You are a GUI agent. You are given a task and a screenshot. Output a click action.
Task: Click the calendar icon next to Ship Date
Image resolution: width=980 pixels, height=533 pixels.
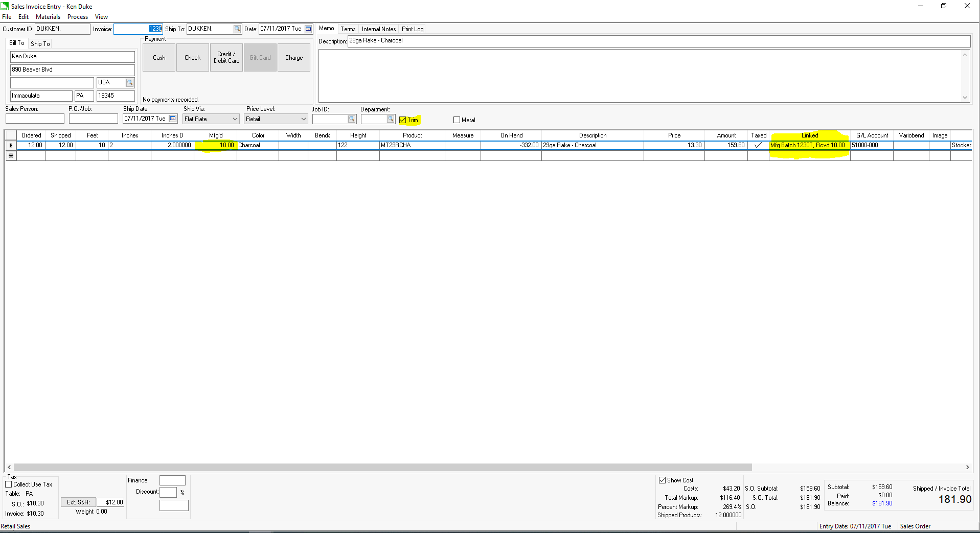172,118
